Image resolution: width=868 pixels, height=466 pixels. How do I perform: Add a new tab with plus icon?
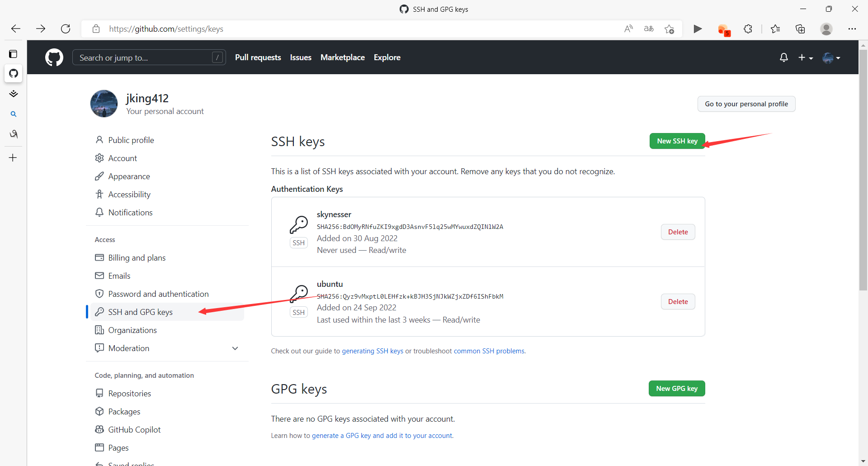[13, 158]
